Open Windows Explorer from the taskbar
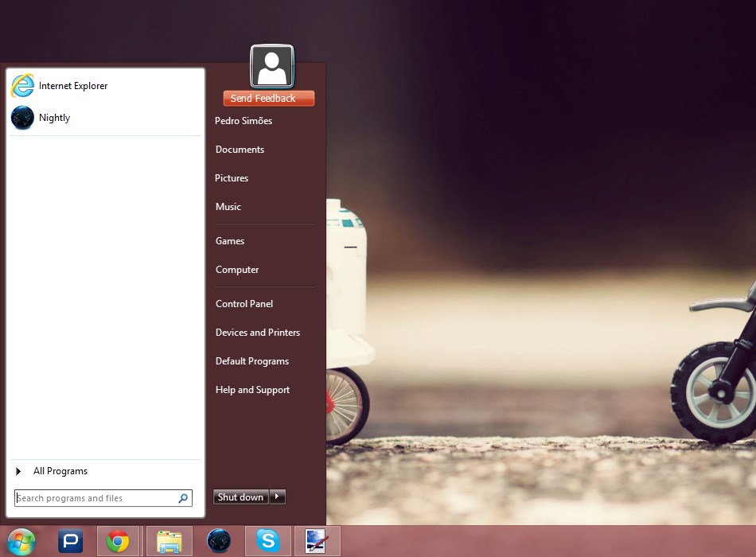The width and height of the screenshot is (756, 557). tap(169, 542)
